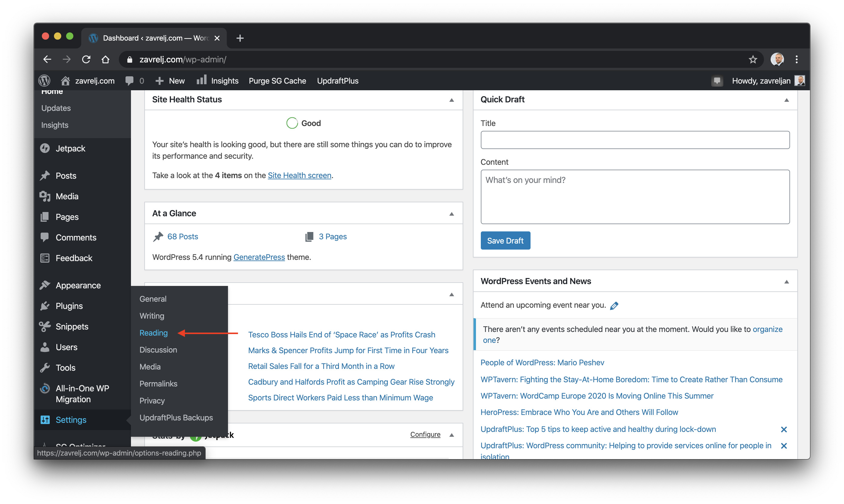Open a new browser tab
844x504 pixels.
[240, 38]
